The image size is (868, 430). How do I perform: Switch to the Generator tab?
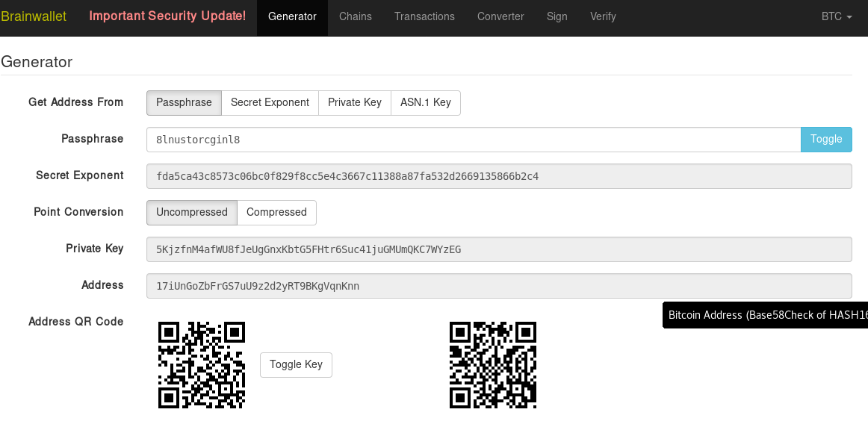tap(292, 16)
